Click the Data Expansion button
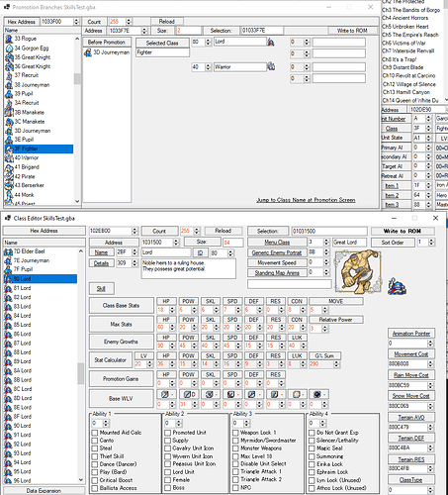Screen dimensions: 448x495 coord(44,491)
